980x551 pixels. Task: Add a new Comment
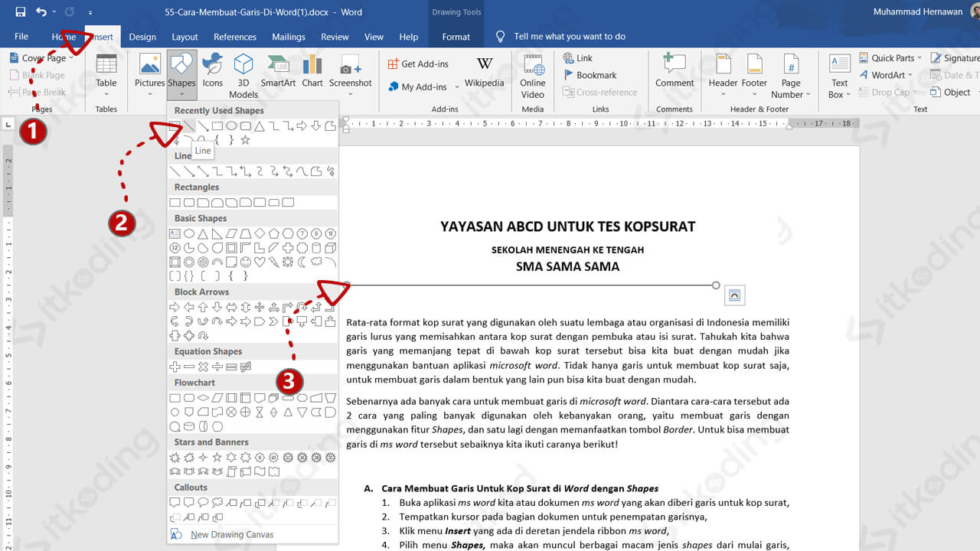pos(675,70)
